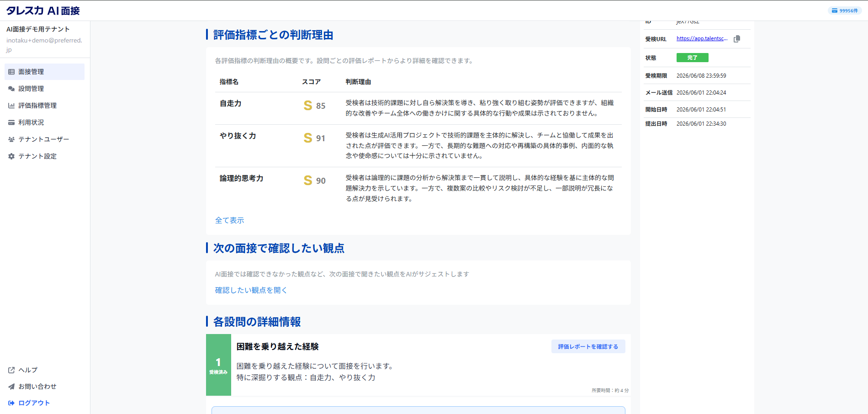
Task: Click the 困難を乗り越えた経験 question title
Action: pyautogui.click(x=277, y=346)
